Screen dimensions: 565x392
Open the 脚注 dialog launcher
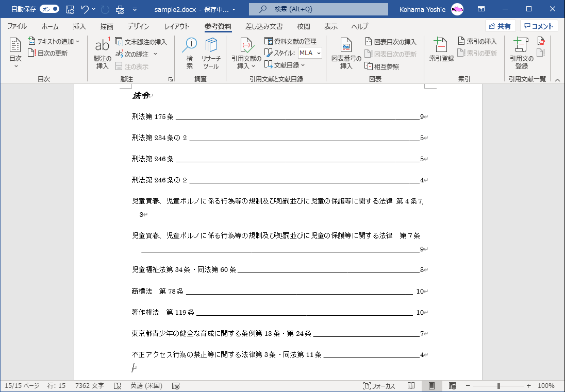click(171, 79)
